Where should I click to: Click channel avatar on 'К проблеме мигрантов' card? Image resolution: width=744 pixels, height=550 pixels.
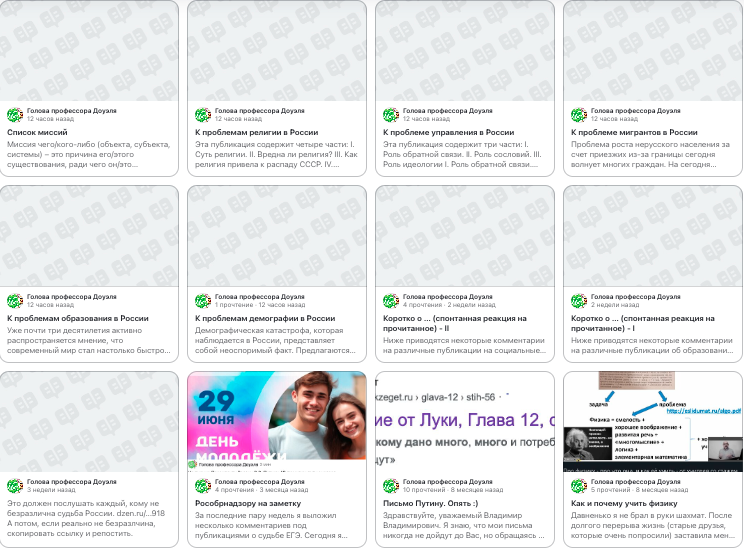click(578, 114)
